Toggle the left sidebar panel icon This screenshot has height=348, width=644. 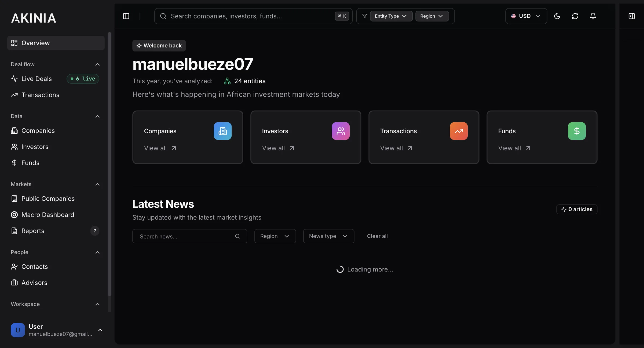coord(126,16)
